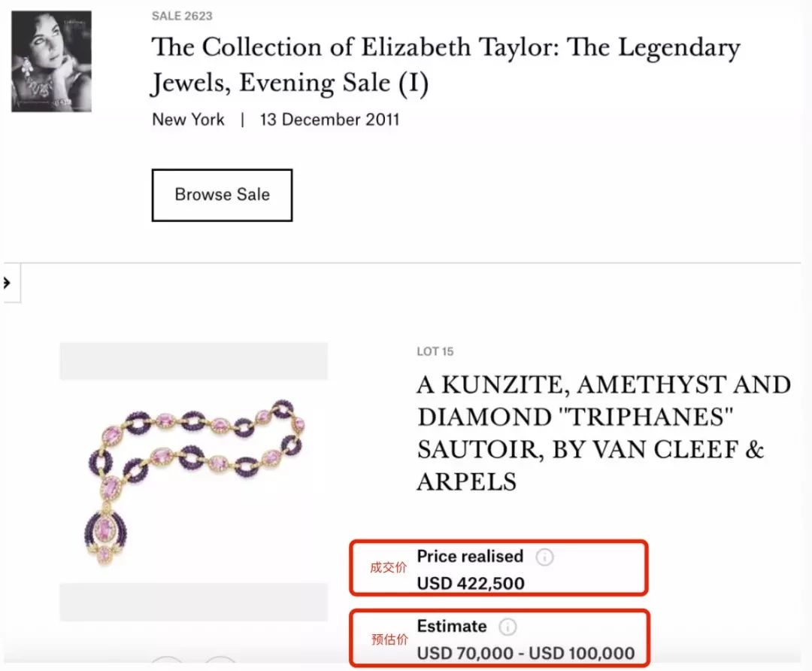Click the info icon beside Price realised

[545, 557]
